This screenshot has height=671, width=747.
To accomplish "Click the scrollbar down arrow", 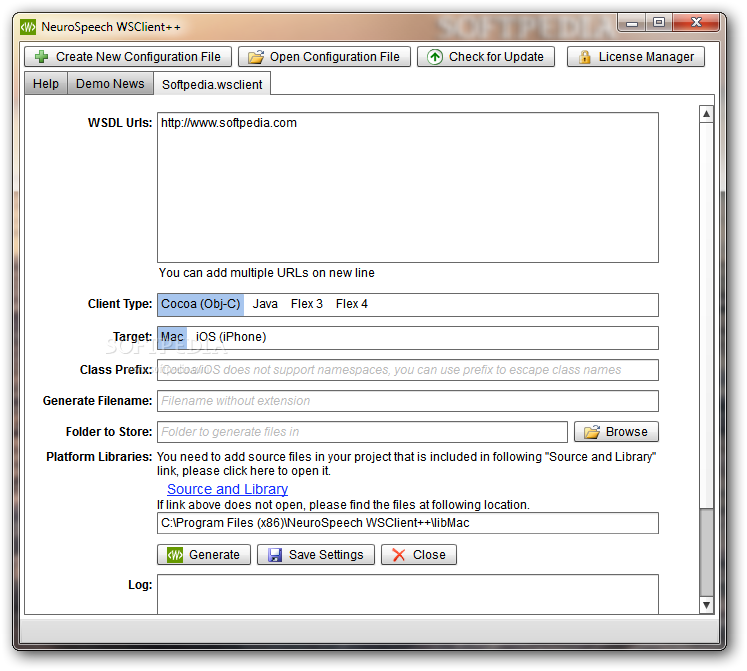I will 707,605.
